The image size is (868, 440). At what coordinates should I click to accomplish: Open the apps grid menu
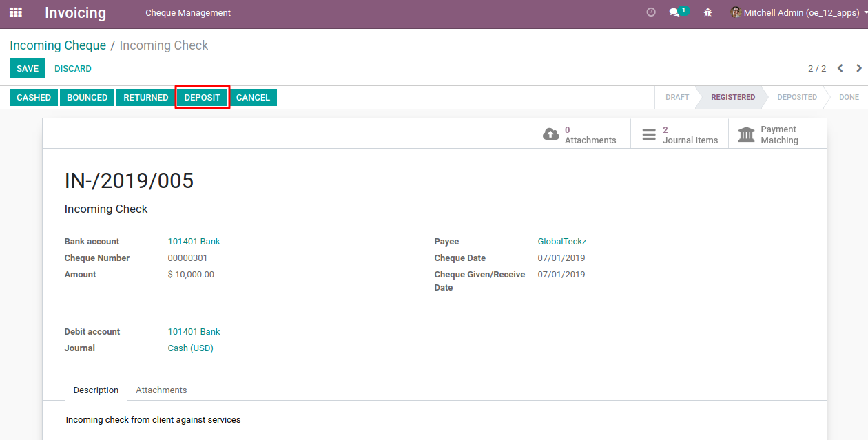15,12
